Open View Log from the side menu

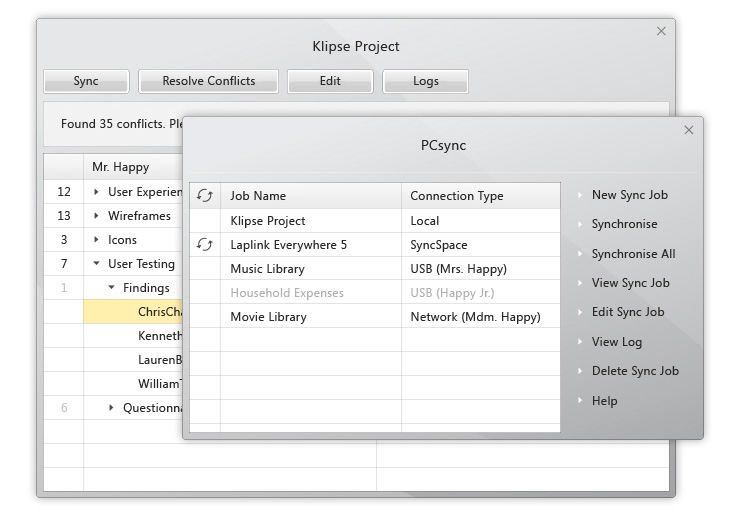coord(616,342)
